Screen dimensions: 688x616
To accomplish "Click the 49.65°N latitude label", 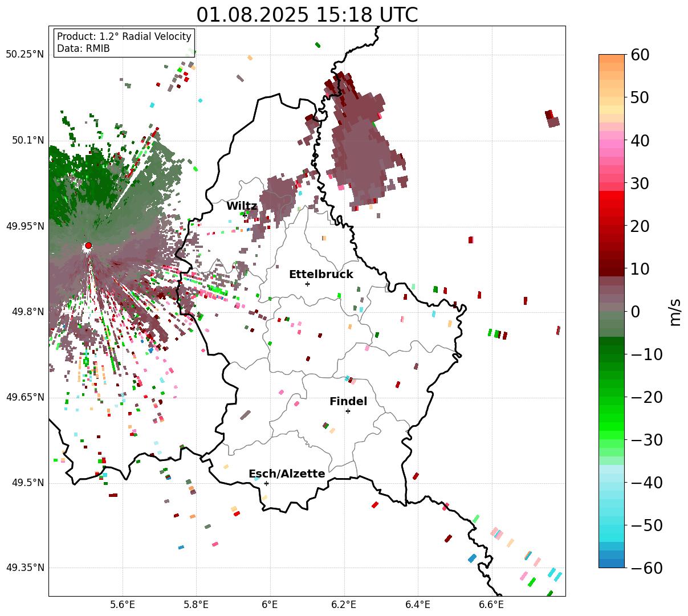I will (25, 397).
